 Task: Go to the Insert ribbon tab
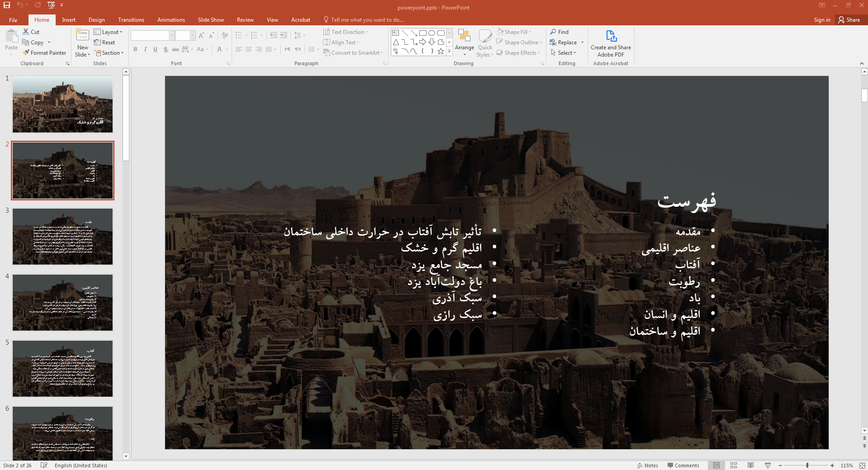(69, 20)
